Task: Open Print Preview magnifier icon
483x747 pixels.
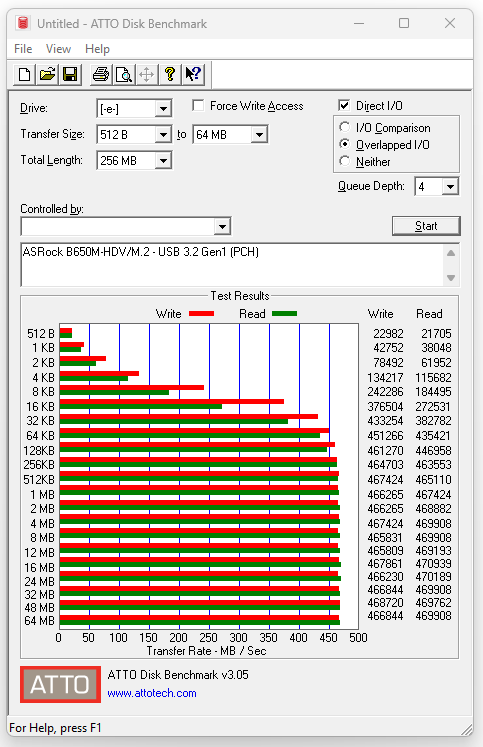Action: (x=124, y=74)
